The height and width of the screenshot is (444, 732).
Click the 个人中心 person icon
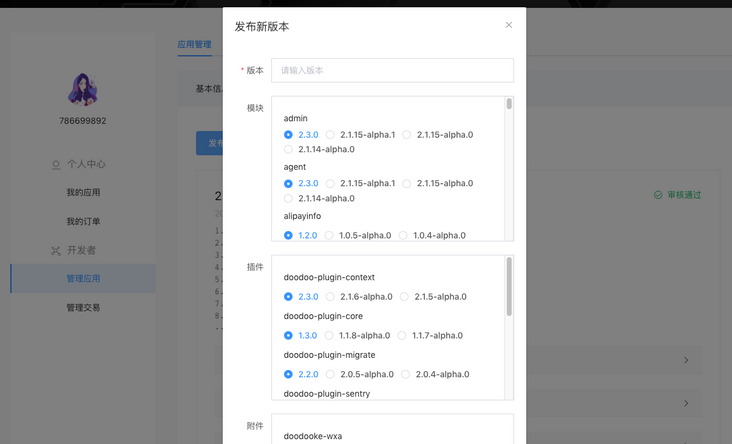(x=56, y=165)
